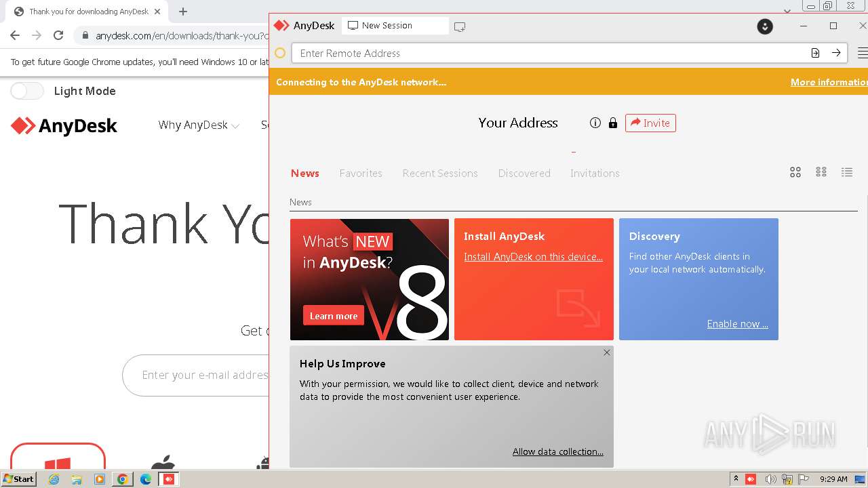
Task: Click the Your Address heading
Action: 518,123
